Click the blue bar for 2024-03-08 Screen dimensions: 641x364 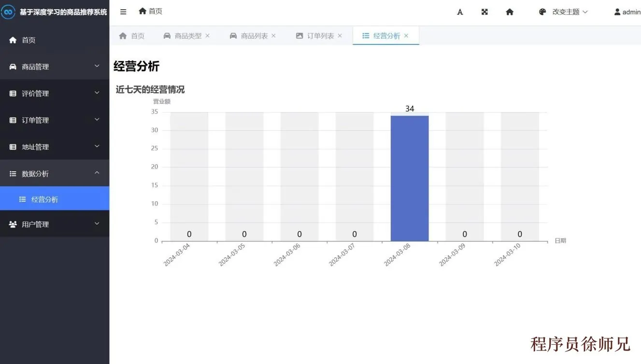[x=409, y=176]
